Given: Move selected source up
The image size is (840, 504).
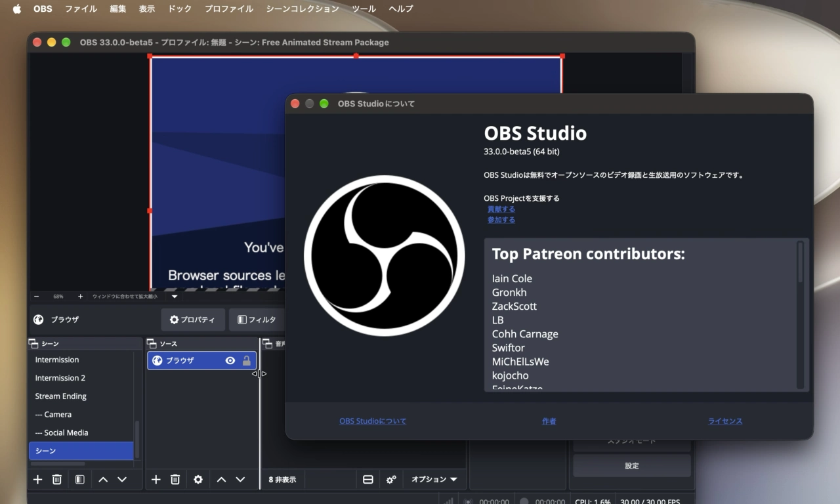Looking at the screenshot, I should 221,480.
